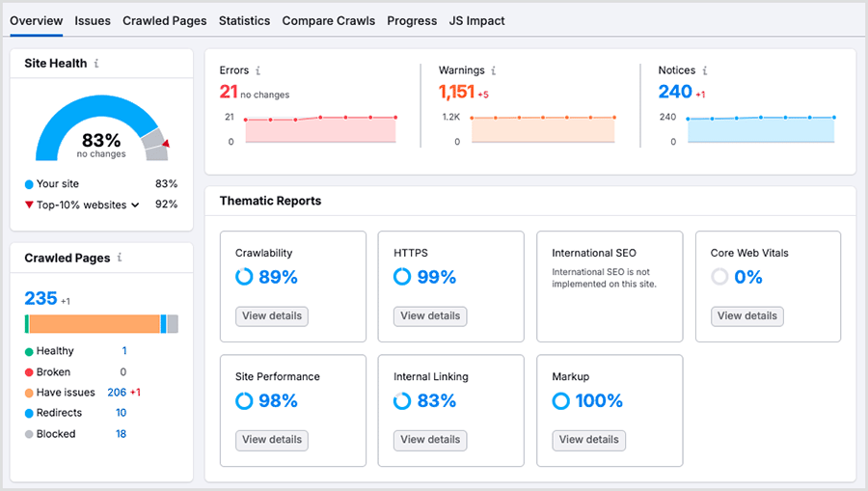Viewport: 868px width, 491px height.
Task: Click the gray blocked bar segment
Action: click(x=173, y=324)
